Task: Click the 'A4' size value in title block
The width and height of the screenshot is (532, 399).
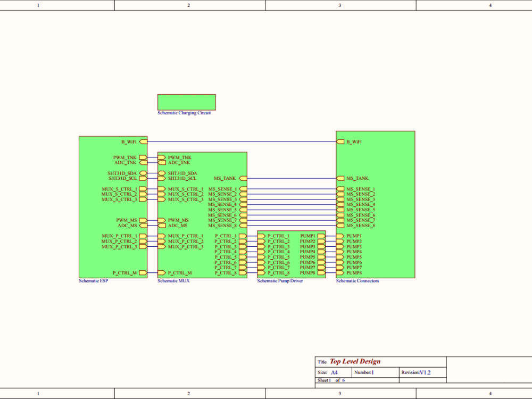Action: tap(335, 372)
